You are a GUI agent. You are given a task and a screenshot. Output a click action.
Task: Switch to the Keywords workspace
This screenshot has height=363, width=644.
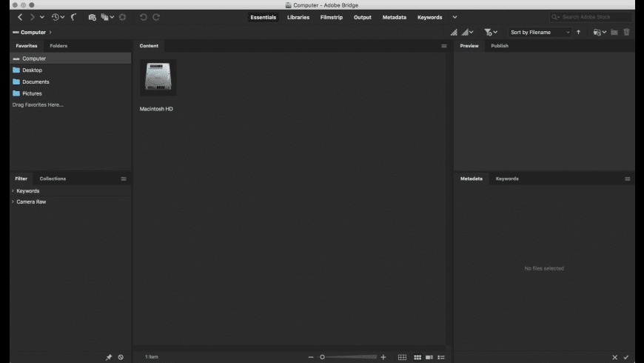(429, 17)
